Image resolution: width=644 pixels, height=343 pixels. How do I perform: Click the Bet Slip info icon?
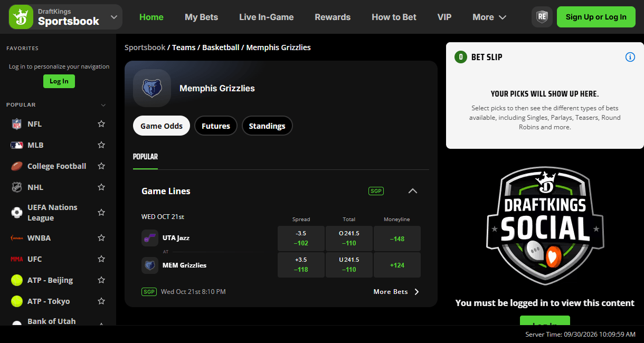pos(630,57)
